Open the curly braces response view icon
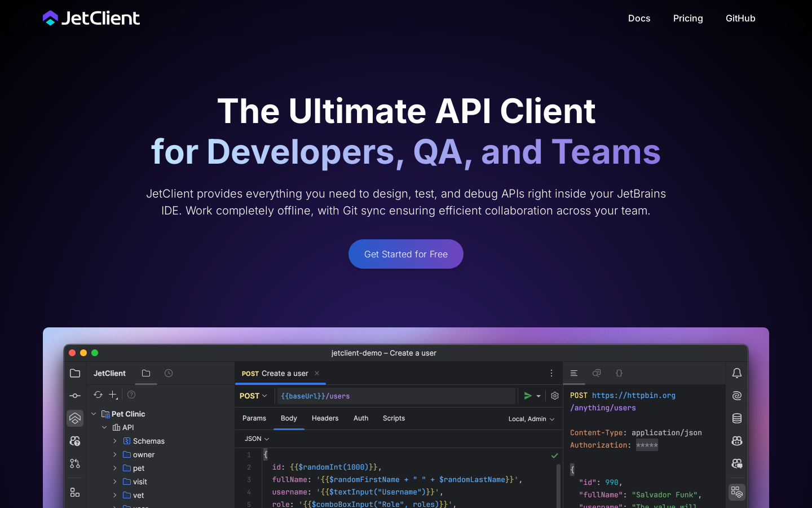This screenshot has height=508, width=812. click(619, 373)
